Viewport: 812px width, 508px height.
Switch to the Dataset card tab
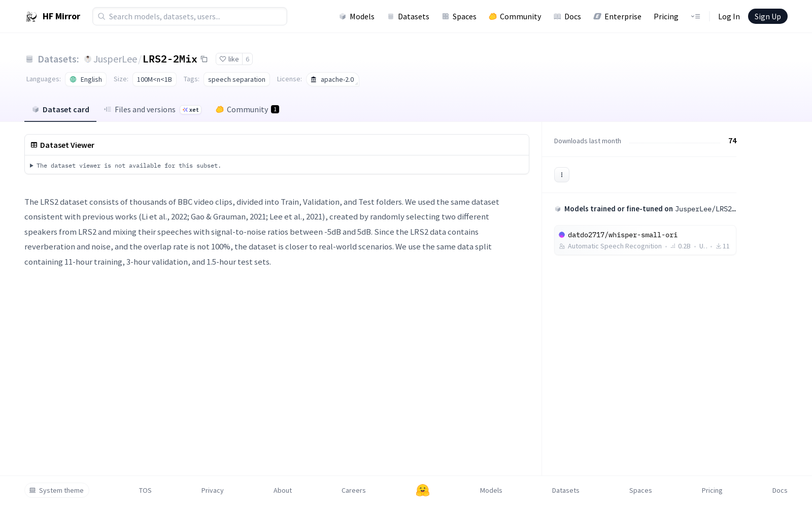pyautogui.click(x=60, y=110)
